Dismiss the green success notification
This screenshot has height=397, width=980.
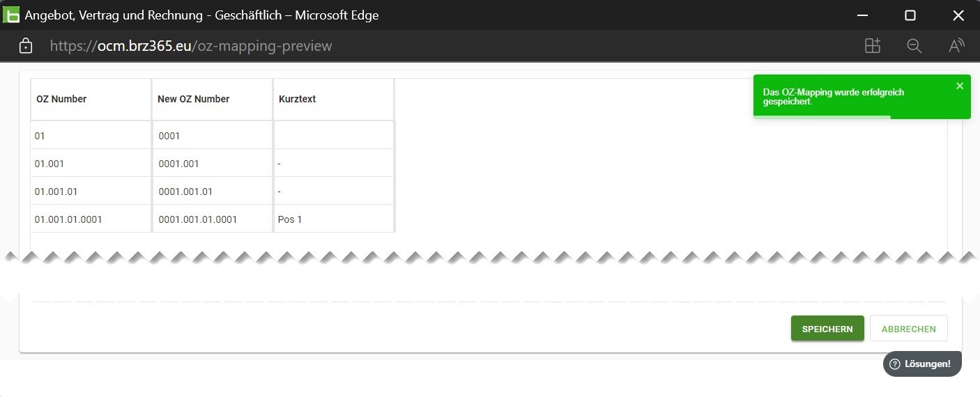point(960,86)
